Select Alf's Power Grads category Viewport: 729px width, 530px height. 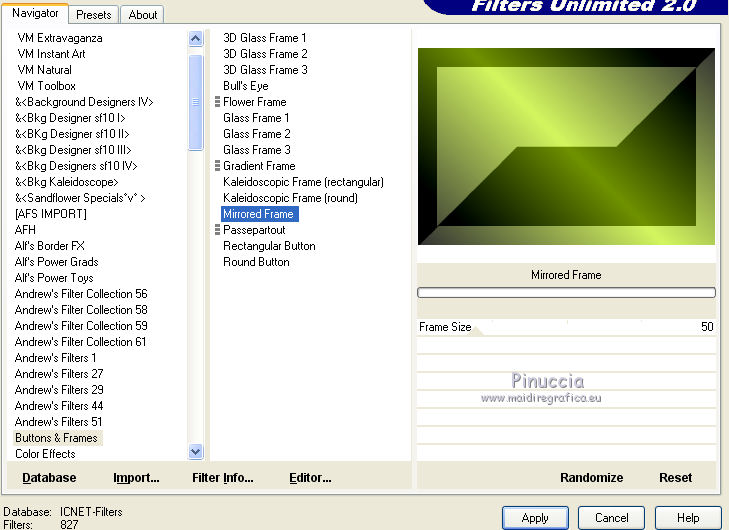(57, 262)
